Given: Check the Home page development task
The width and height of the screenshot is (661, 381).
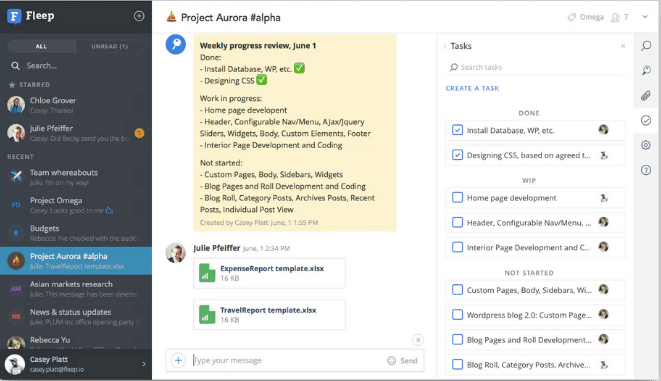Looking at the screenshot, I should pyautogui.click(x=457, y=197).
